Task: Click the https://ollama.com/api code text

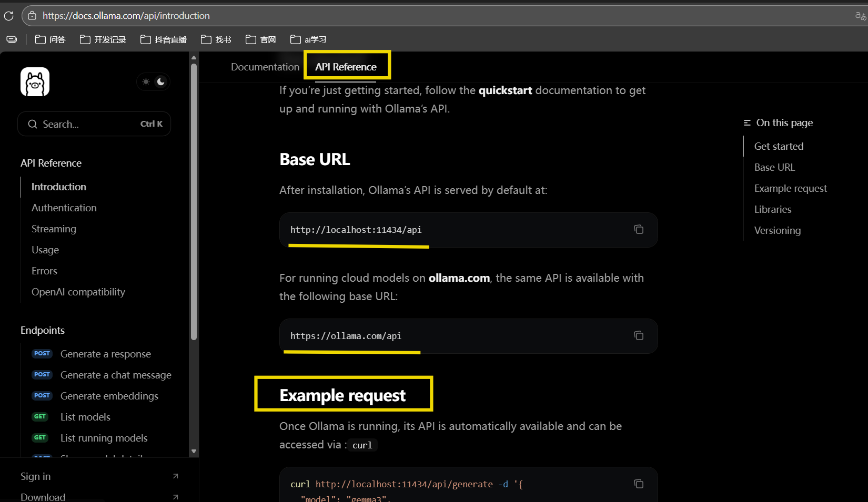Action: pyautogui.click(x=346, y=336)
